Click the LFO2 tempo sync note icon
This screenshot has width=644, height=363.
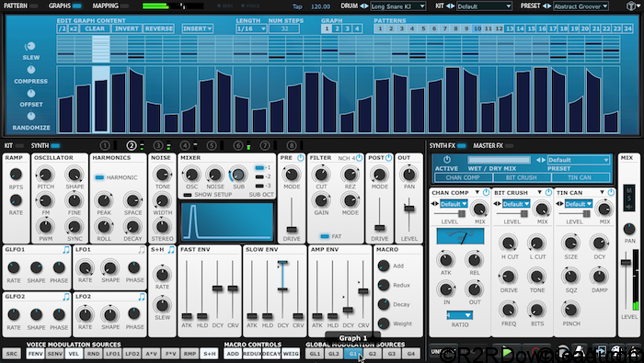click(142, 296)
